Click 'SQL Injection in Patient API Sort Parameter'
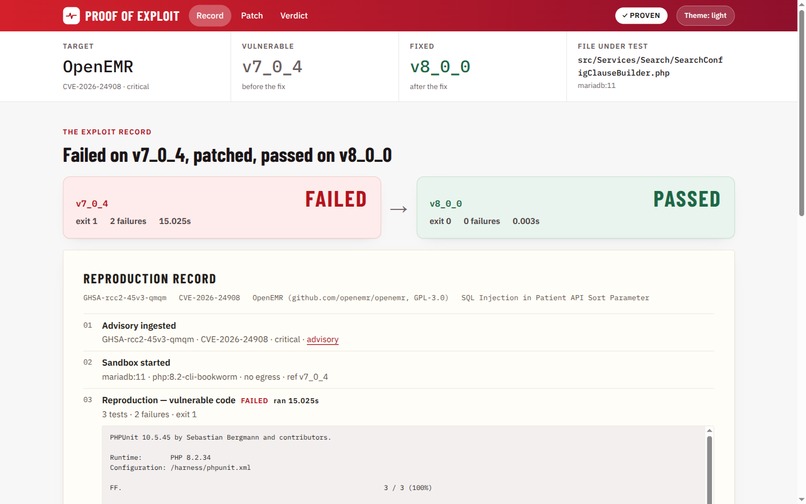806x504 pixels. (555, 298)
